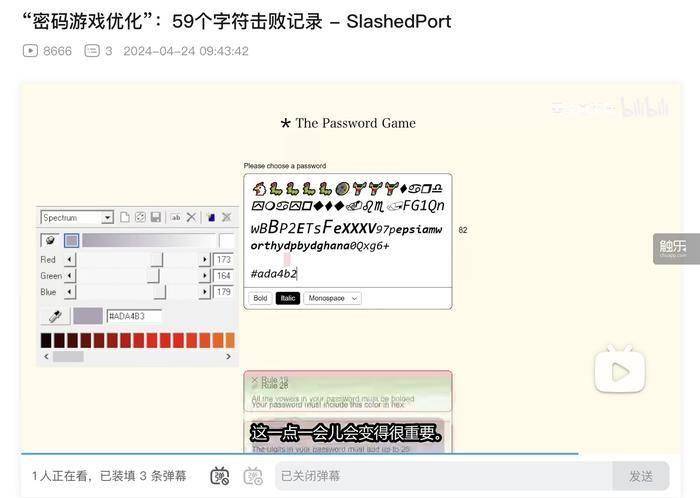
Task: Toggle the danmaku display switch icon
Action: tap(220, 476)
